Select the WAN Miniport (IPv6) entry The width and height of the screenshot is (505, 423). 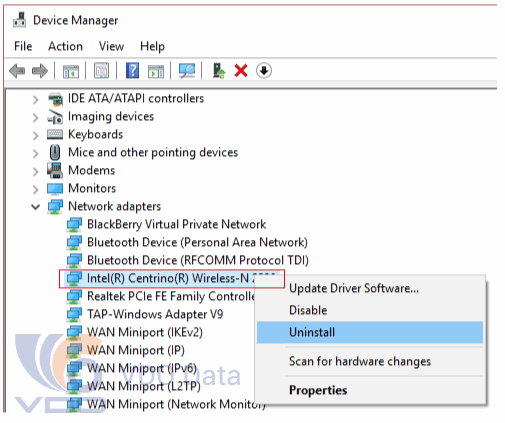(x=142, y=368)
